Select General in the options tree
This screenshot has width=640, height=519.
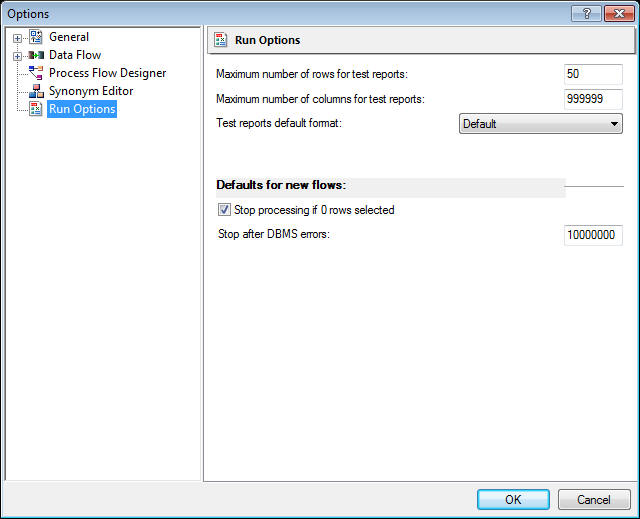pos(69,37)
